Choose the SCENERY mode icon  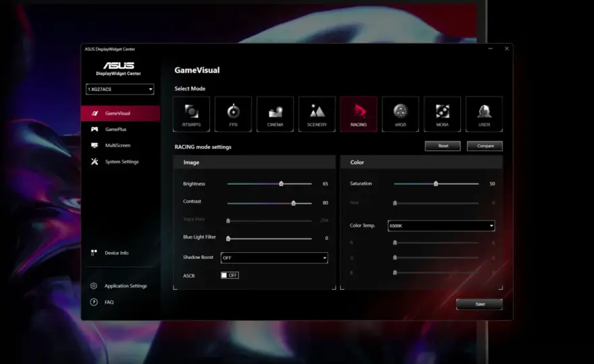point(317,114)
